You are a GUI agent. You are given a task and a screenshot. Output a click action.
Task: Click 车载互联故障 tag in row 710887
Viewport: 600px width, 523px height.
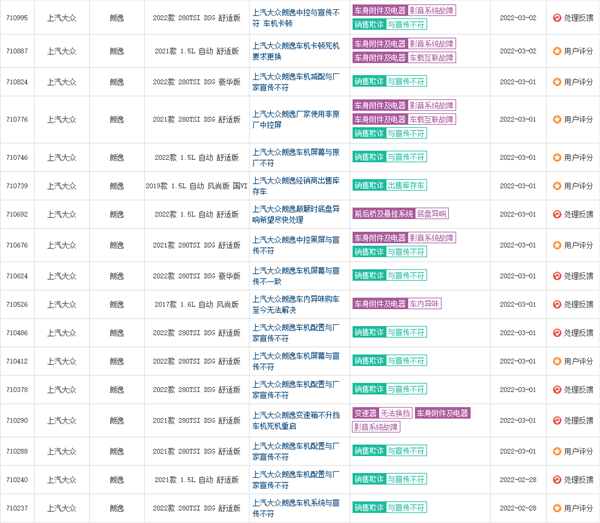432,57
